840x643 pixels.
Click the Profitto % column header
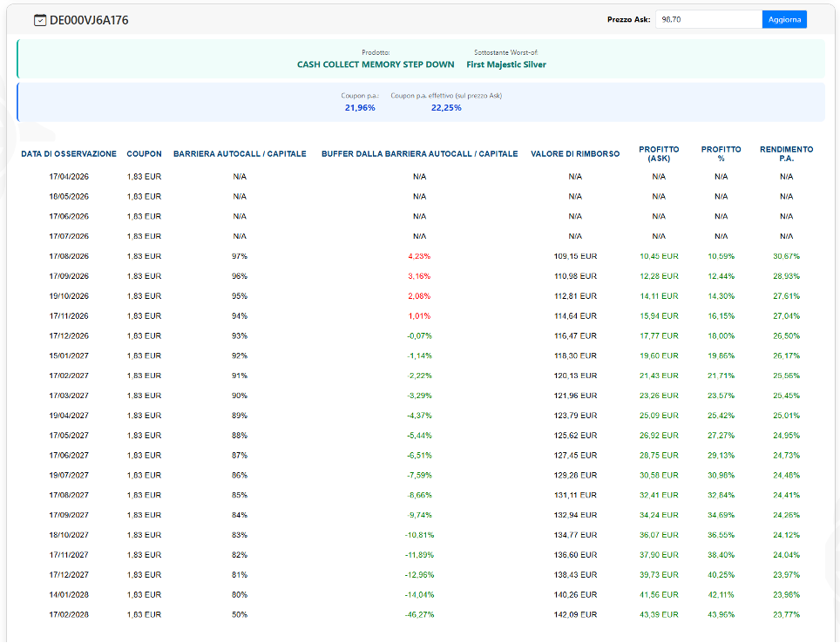point(721,154)
